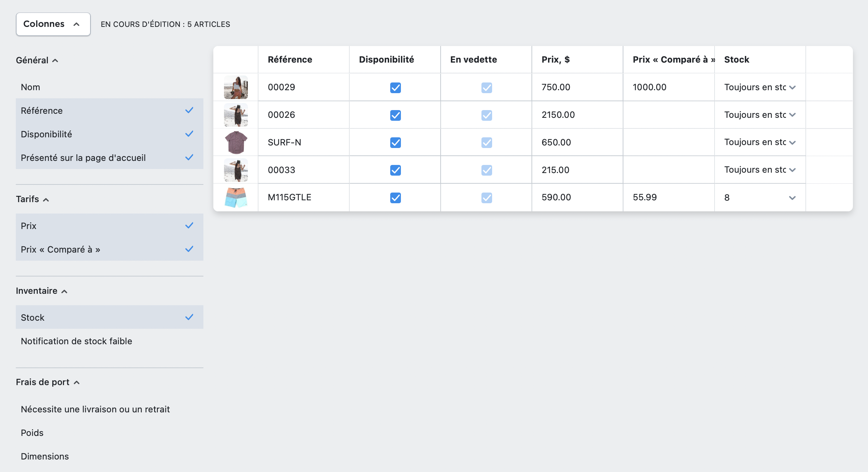The height and width of the screenshot is (472, 868).
Task: Open the Colonnes dropdown button
Action: pos(53,24)
